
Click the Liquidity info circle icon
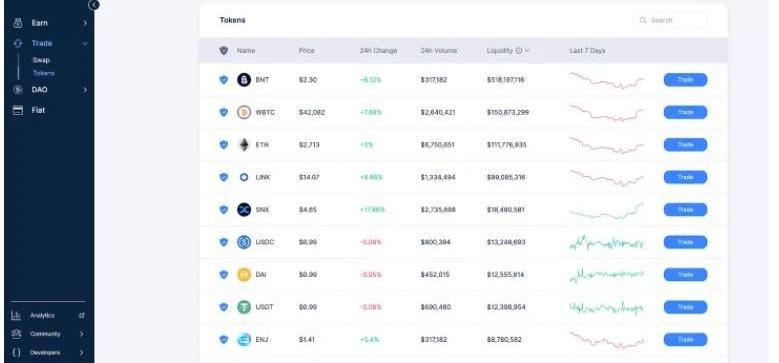[x=519, y=51]
